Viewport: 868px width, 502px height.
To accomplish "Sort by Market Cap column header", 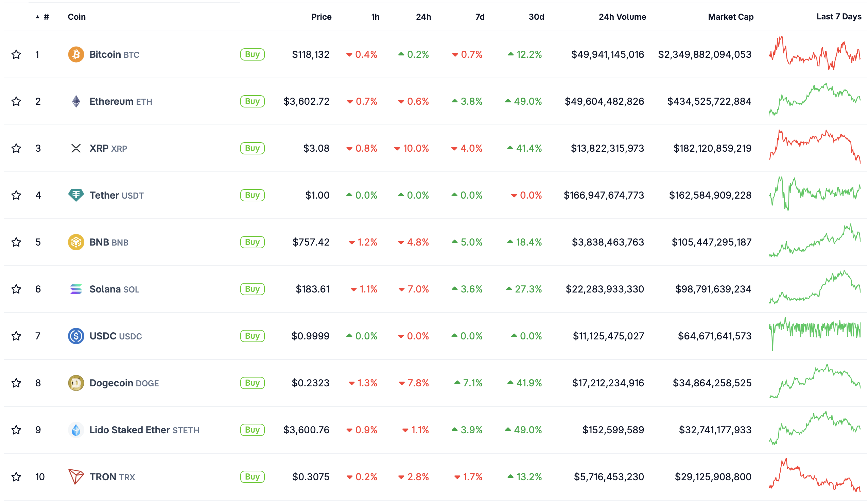I will [x=731, y=17].
